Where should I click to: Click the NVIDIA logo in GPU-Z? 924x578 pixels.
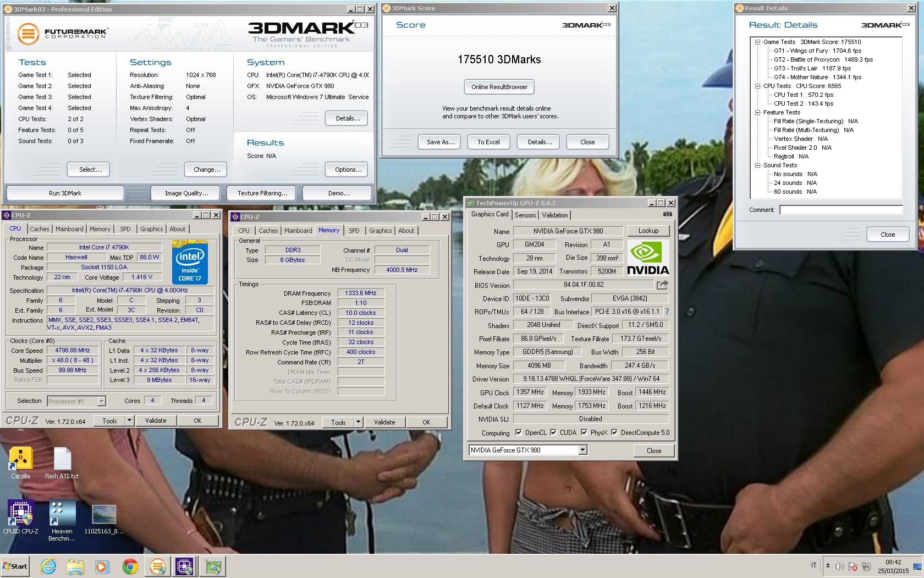pos(648,258)
